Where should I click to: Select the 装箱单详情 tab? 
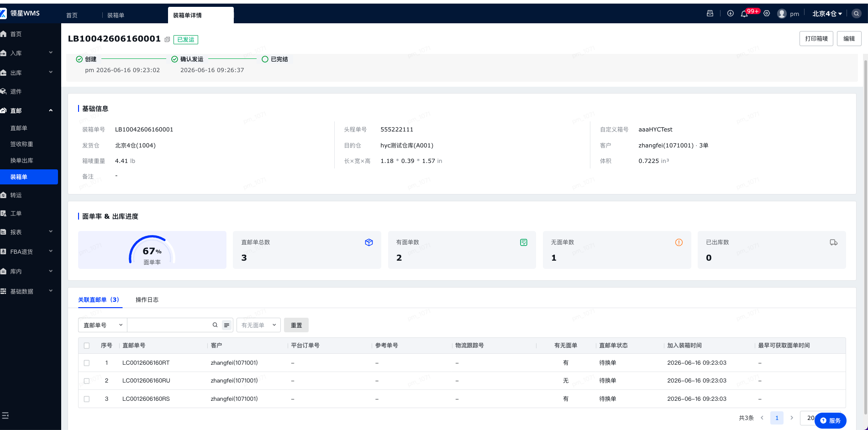pos(201,15)
